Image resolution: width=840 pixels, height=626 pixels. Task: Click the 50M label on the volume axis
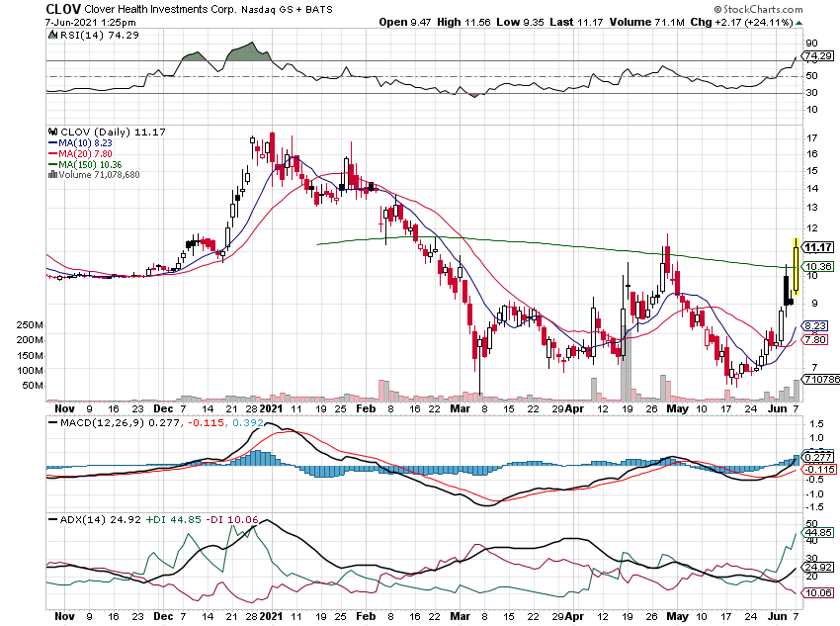34,386
